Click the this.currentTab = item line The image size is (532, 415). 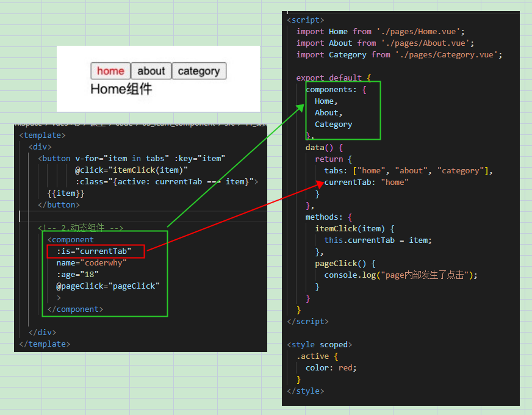coord(378,240)
